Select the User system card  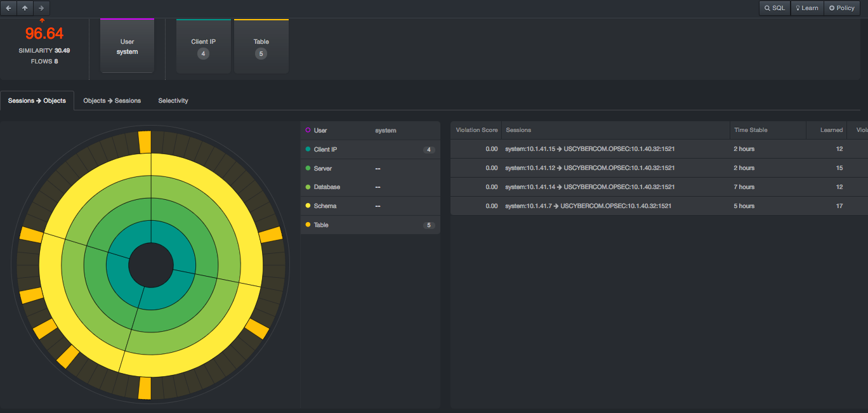127,46
